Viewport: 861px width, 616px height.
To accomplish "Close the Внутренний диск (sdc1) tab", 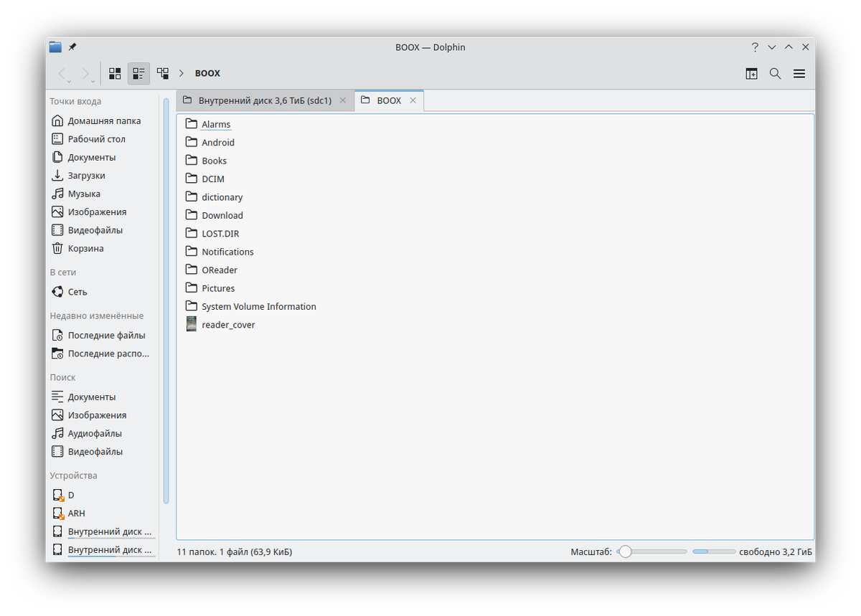I will pos(343,100).
